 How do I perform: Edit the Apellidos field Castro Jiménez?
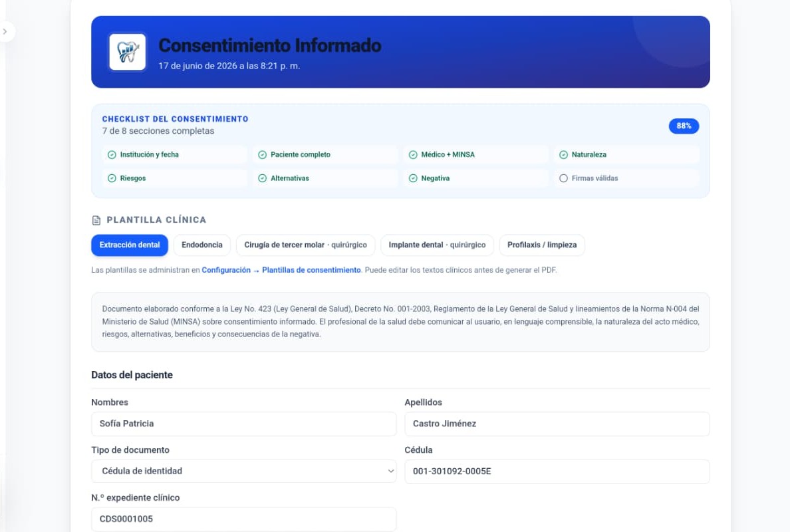[557, 424]
